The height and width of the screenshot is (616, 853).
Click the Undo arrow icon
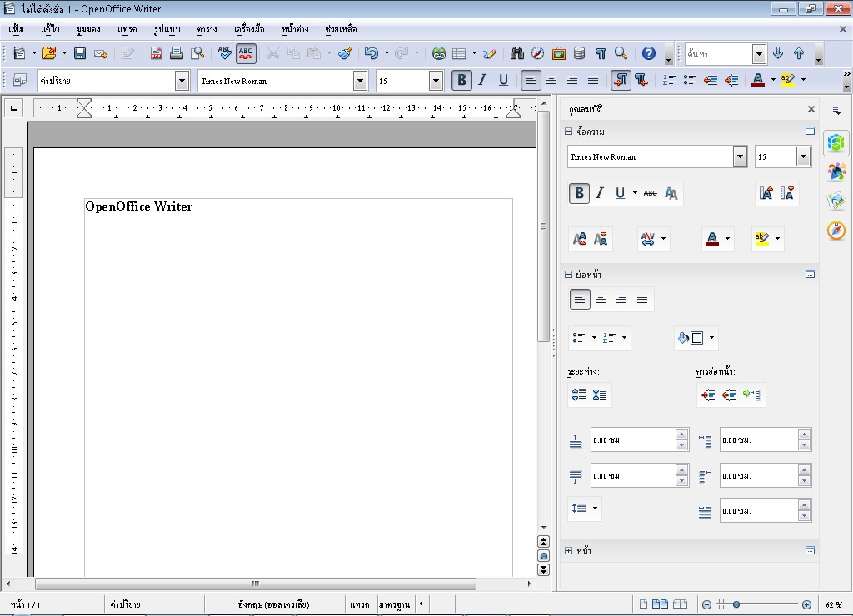click(x=372, y=53)
